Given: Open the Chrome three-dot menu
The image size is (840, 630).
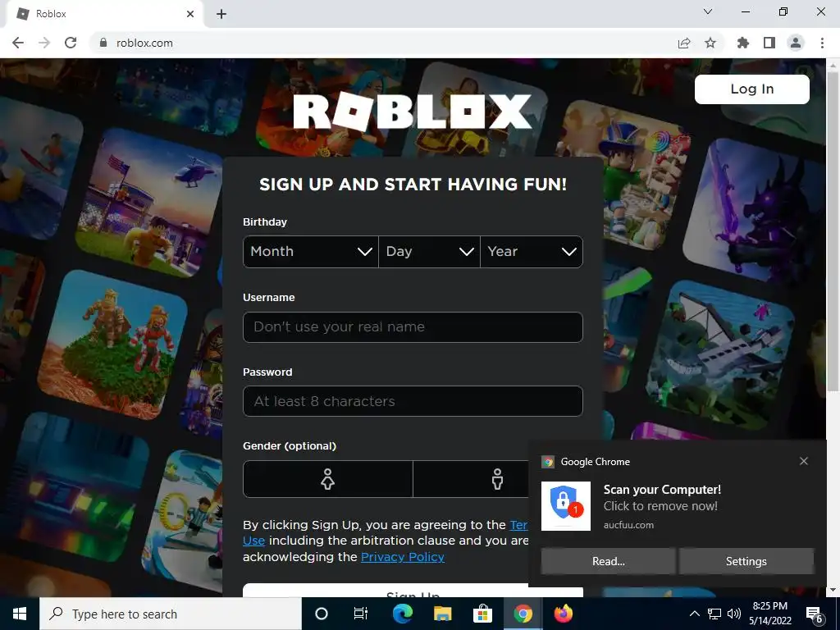Looking at the screenshot, I should [x=822, y=43].
